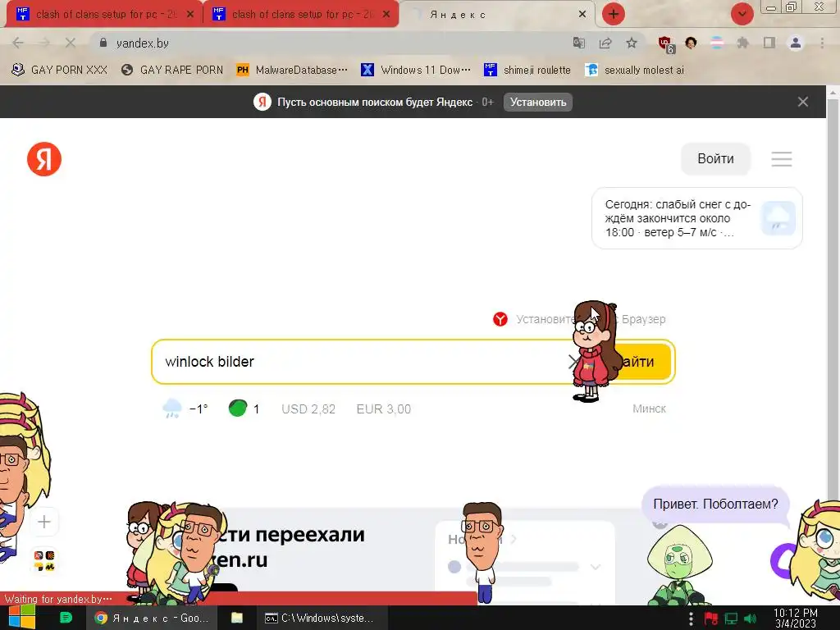The width and height of the screenshot is (840, 630).
Task: Bookmark this page with the star
Action: [632, 43]
